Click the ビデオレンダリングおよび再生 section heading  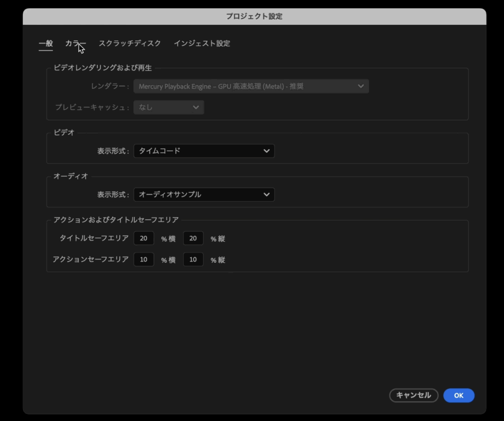(x=102, y=68)
